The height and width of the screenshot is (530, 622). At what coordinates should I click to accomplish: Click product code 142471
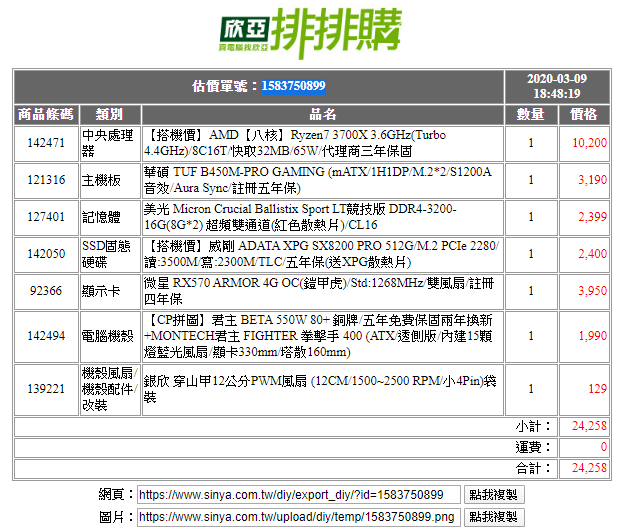(46, 143)
